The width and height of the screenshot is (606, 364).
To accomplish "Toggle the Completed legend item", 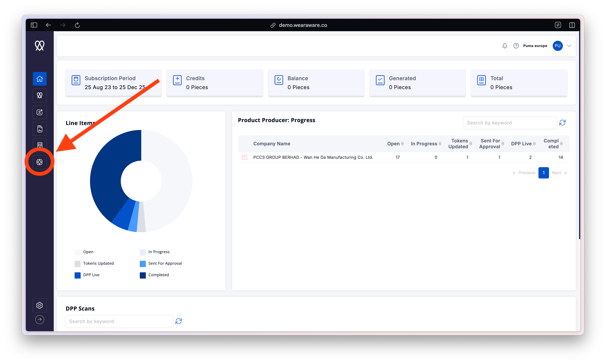I will pyautogui.click(x=154, y=275).
